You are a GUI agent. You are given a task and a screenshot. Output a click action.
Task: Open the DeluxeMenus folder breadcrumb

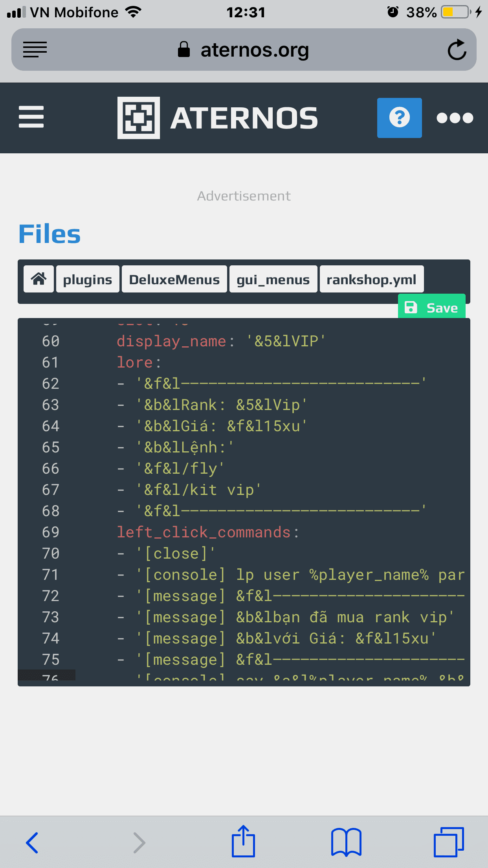(x=174, y=279)
